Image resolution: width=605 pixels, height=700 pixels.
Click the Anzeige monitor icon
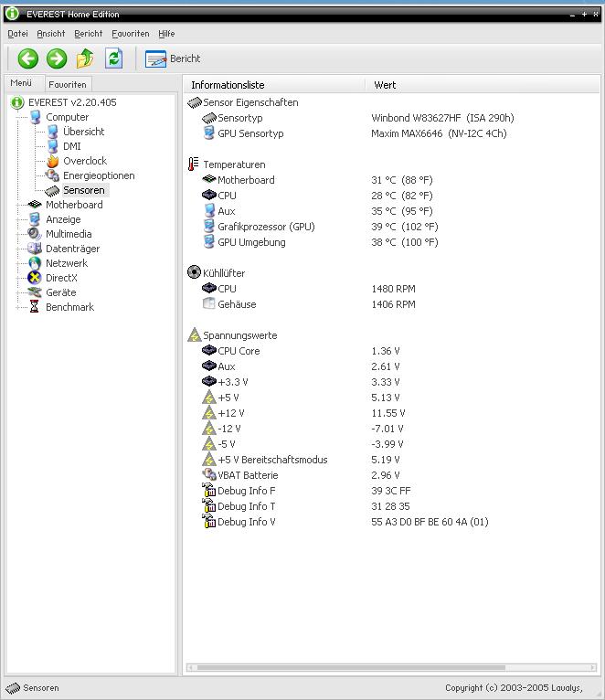35,219
